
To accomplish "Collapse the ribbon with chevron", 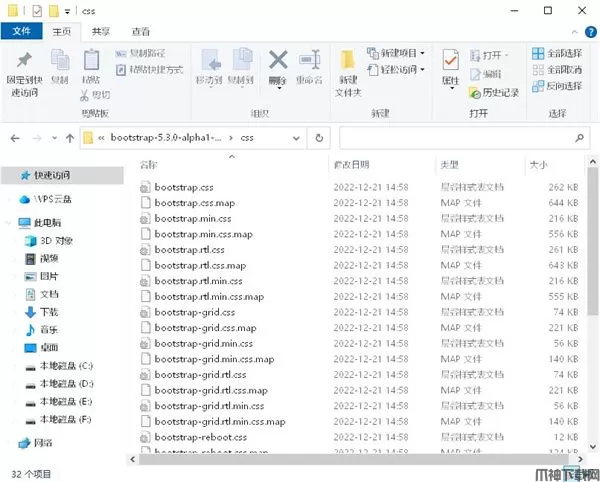I will pyautogui.click(x=574, y=32).
